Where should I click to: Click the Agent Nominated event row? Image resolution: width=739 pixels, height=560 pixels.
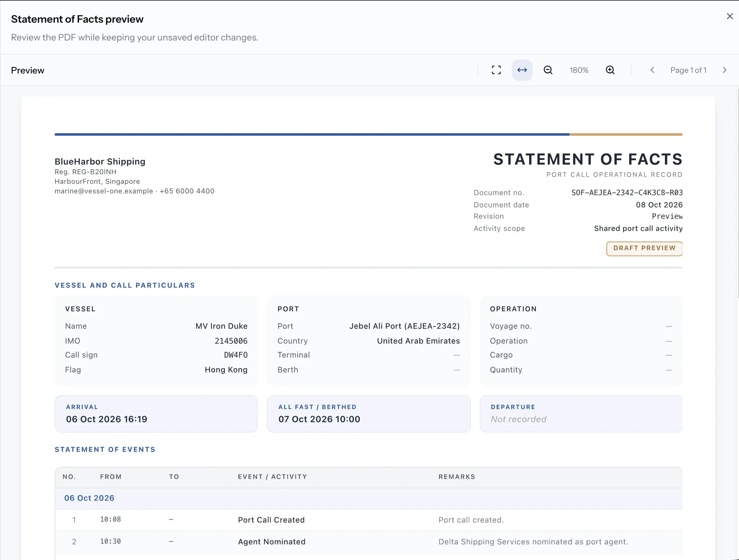(369, 542)
